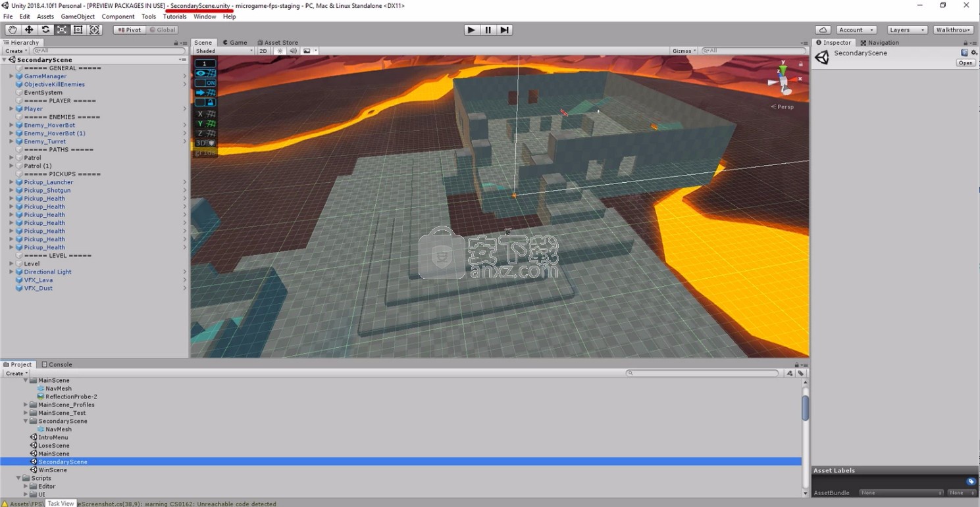Open the GameObject menu
The width and height of the screenshot is (980, 507).
tap(78, 16)
